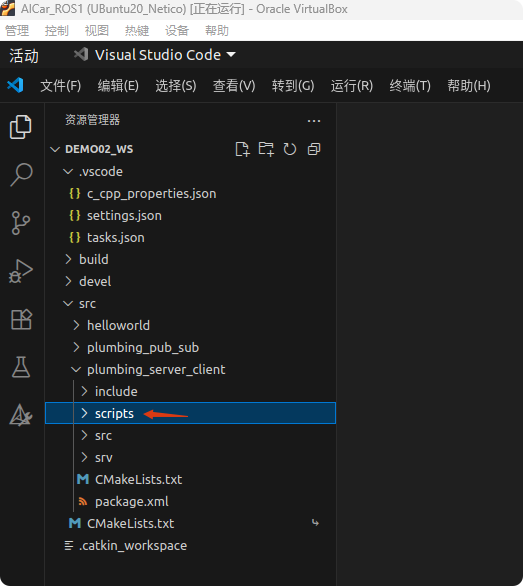Image resolution: width=523 pixels, height=586 pixels.
Task: Click file icon of .catkin_workspace
Action: tap(69, 546)
